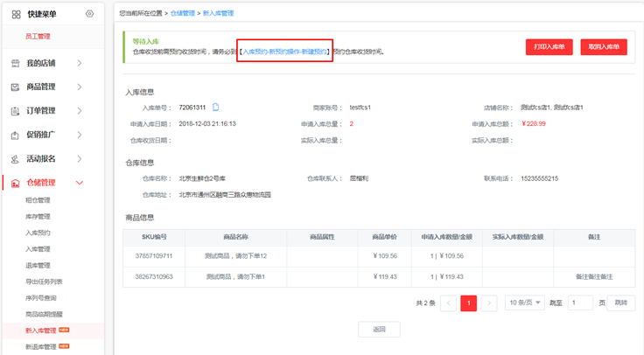Expand the 我的店铺 menu chevron
Screen dimensions: 644x355
(80, 63)
